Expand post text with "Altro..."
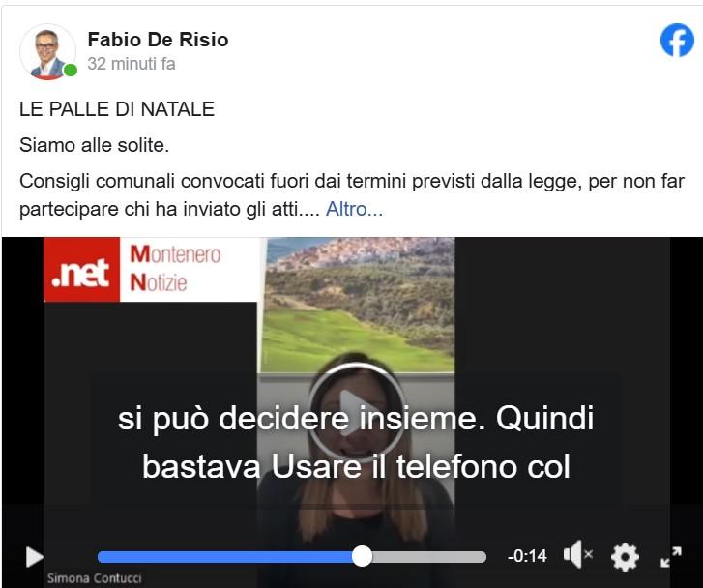This screenshot has width=703, height=588. point(354,209)
